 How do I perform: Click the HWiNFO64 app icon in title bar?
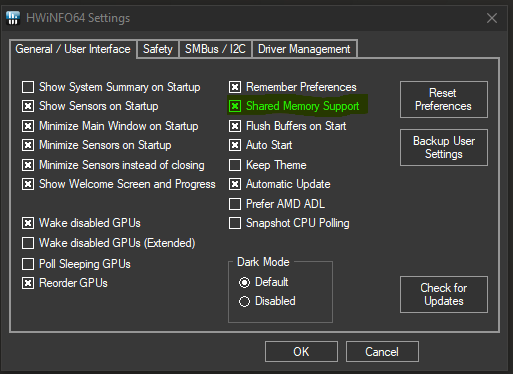tap(13, 18)
